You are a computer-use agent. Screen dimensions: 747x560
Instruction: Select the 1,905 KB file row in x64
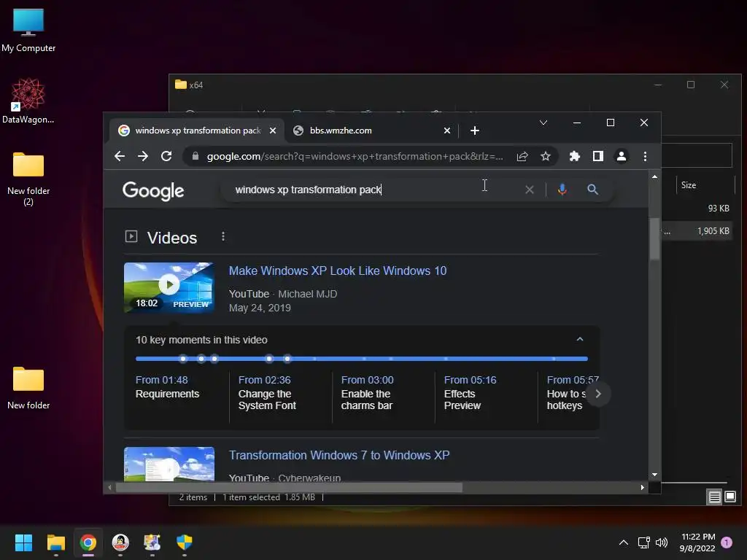pos(697,231)
